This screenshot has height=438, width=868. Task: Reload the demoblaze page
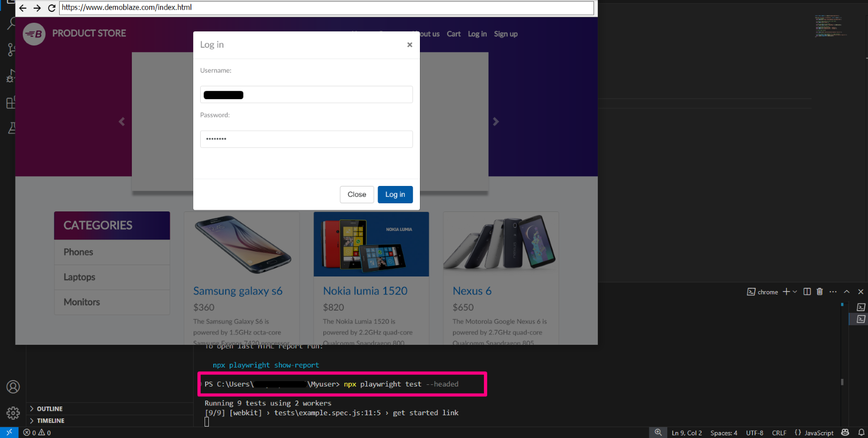click(52, 8)
